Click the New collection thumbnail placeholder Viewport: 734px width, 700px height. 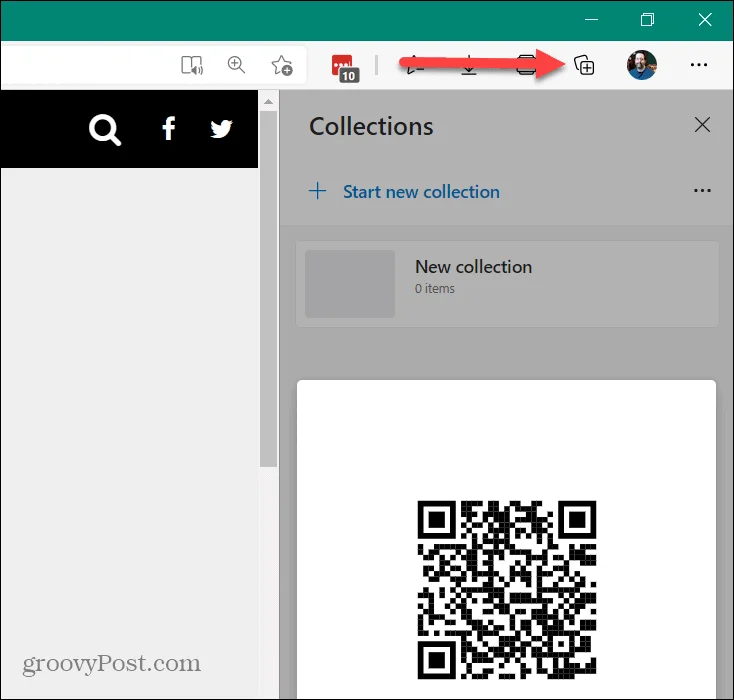click(x=350, y=284)
